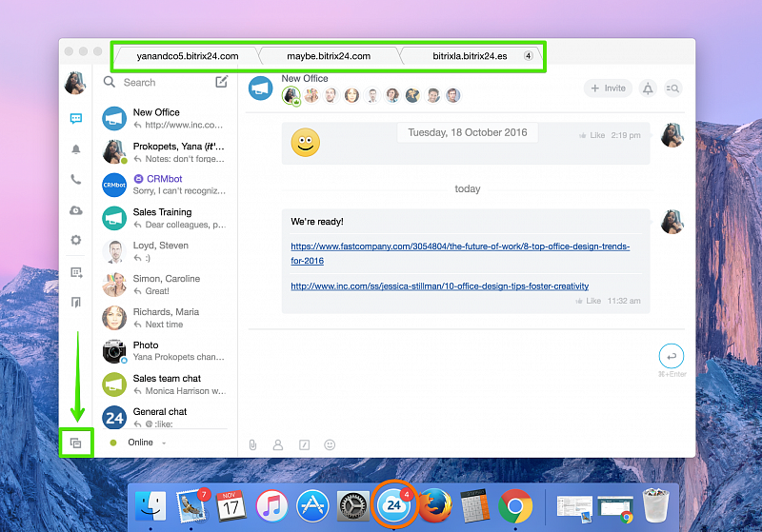This screenshot has height=532, width=762.
Task: Click the first participant avatar in New Office header
Action: click(x=291, y=95)
